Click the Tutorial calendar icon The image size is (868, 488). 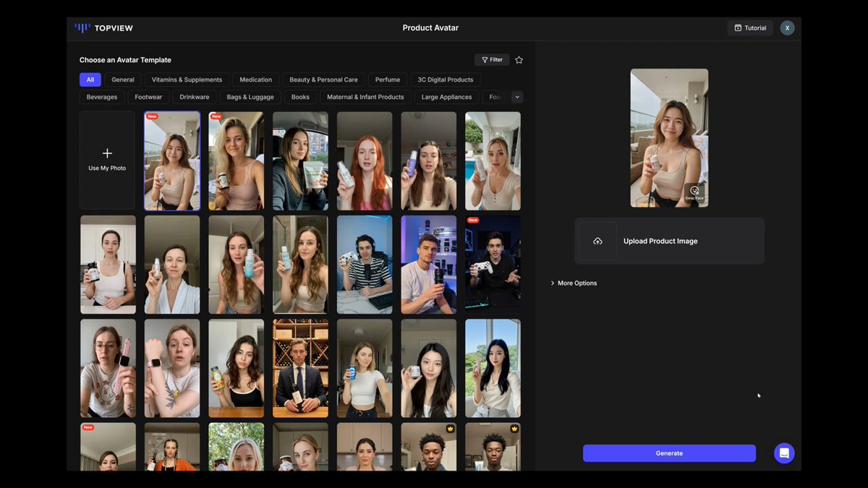click(738, 28)
